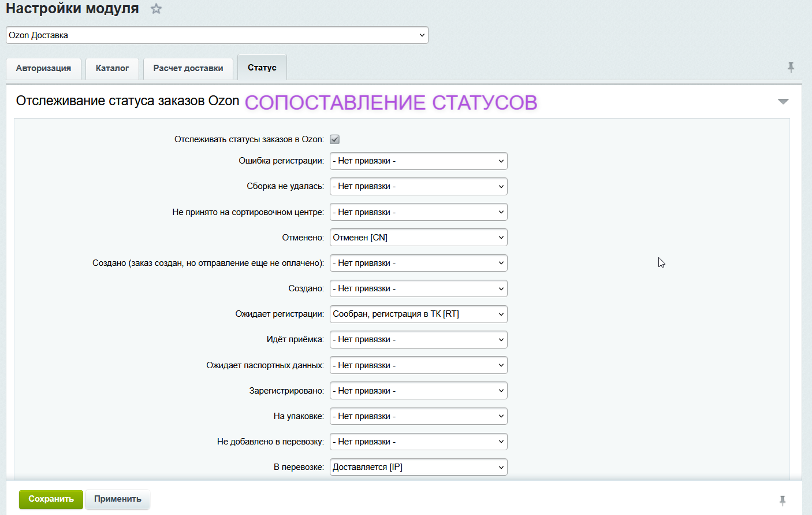Click the 'Идёт приёмка:' label

[x=295, y=339]
